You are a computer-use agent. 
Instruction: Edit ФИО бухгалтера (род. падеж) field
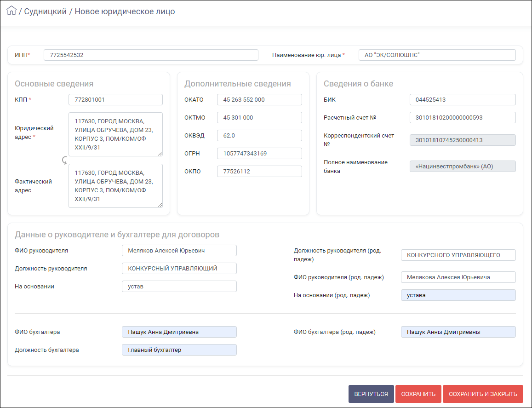pyautogui.click(x=458, y=332)
